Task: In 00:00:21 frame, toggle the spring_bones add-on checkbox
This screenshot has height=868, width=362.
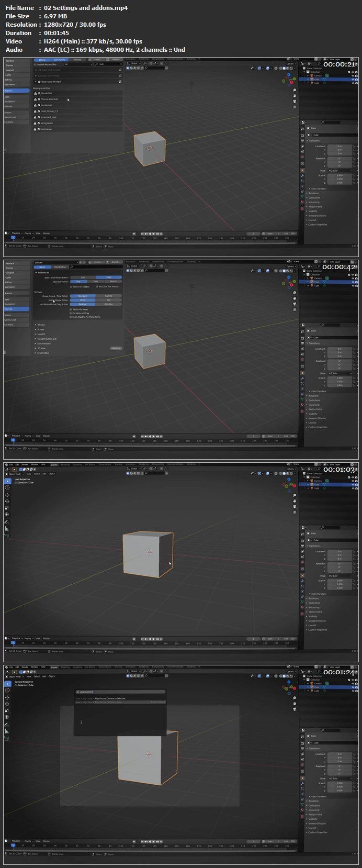Action: (39, 123)
